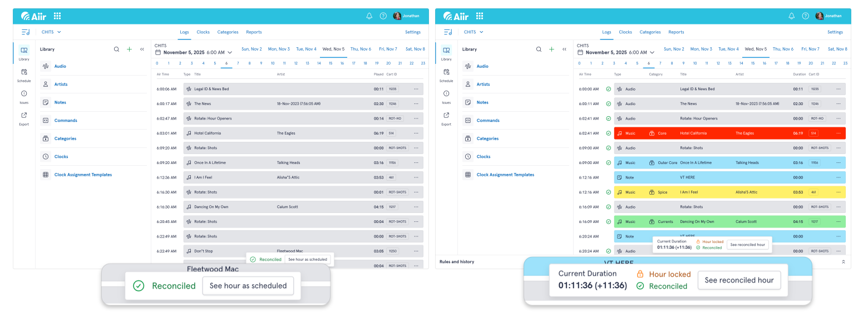
Task: Open the playlist icon left of the left window's CHITS
Action: [26, 32]
